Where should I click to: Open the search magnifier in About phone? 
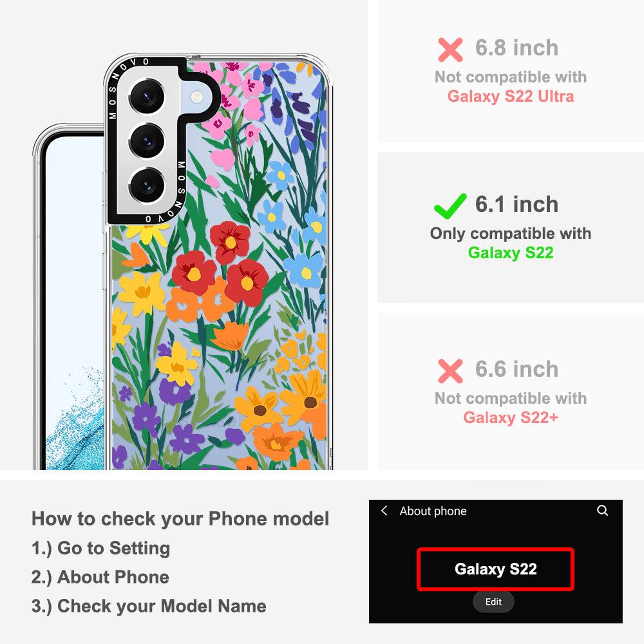tap(603, 511)
